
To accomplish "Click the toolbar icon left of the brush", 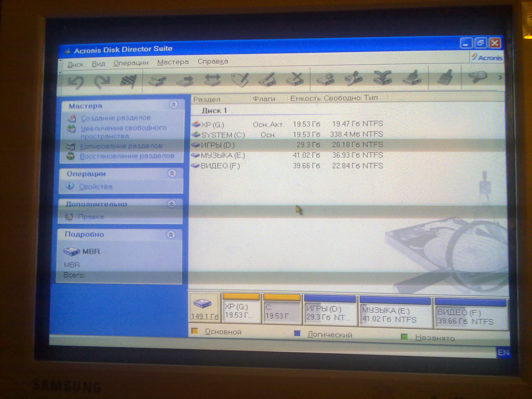I will pos(412,77).
